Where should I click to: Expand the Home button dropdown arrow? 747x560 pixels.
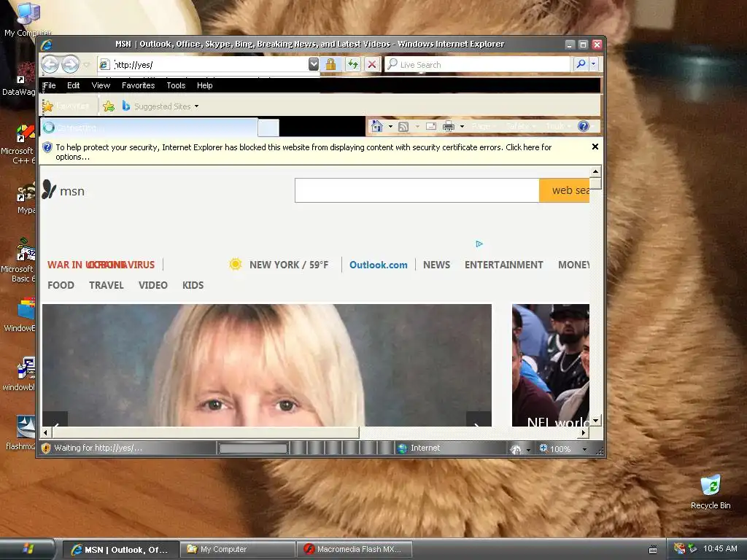point(391,126)
